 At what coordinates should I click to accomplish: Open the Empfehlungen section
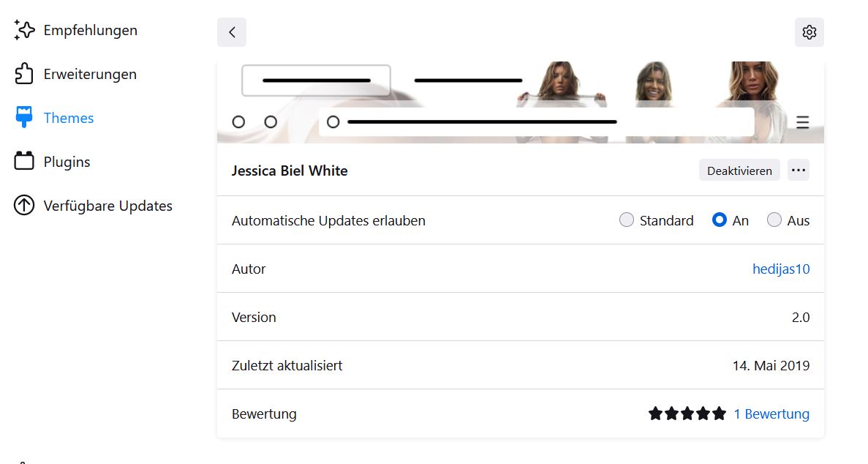90,30
